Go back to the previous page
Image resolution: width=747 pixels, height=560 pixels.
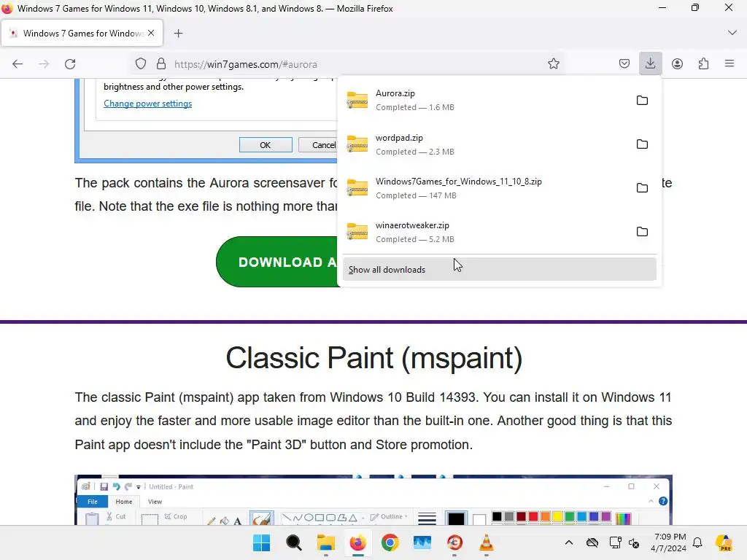point(18,64)
